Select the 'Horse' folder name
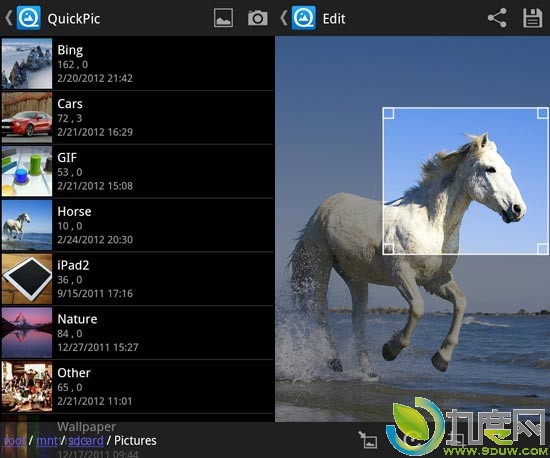 tap(74, 211)
